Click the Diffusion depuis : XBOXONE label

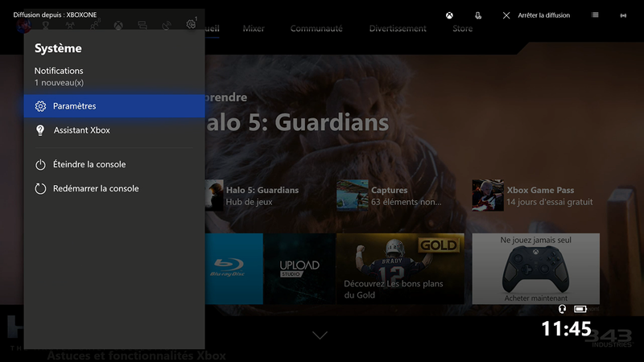click(x=55, y=14)
